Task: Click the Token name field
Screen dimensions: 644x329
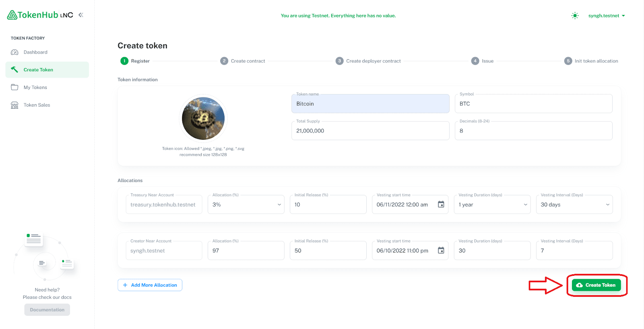Action: pyautogui.click(x=370, y=103)
